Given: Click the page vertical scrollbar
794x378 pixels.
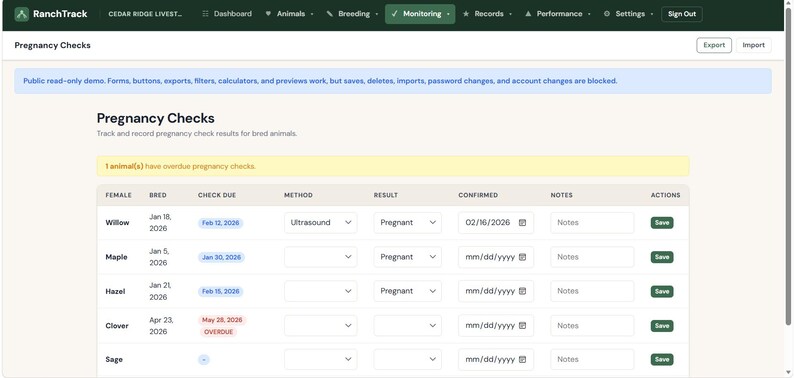Looking at the screenshot, I should 787,167.
